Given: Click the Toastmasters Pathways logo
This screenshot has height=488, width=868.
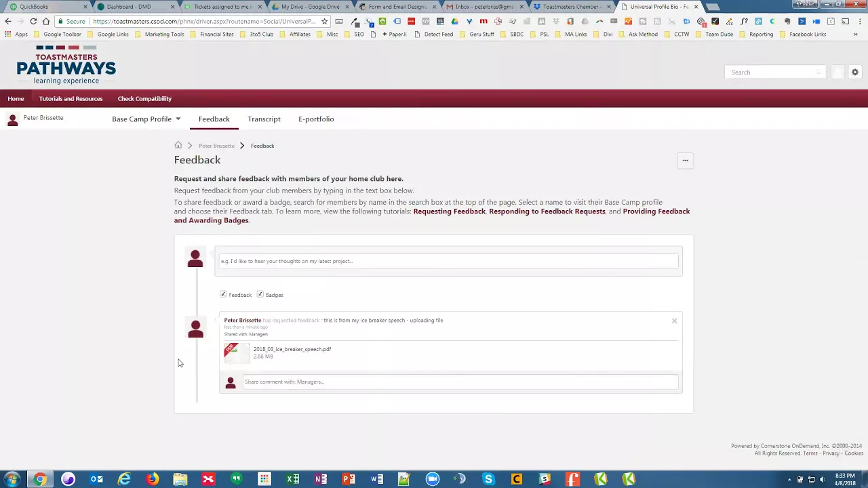Looking at the screenshot, I should 66,66.
